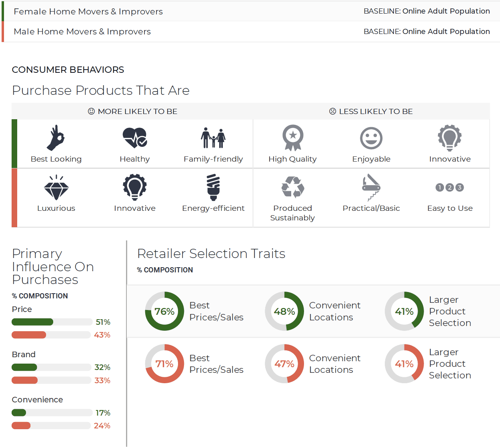500x448 pixels.
Task: Click the Retailer Selection Traits title
Action: [x=211, y=254]
